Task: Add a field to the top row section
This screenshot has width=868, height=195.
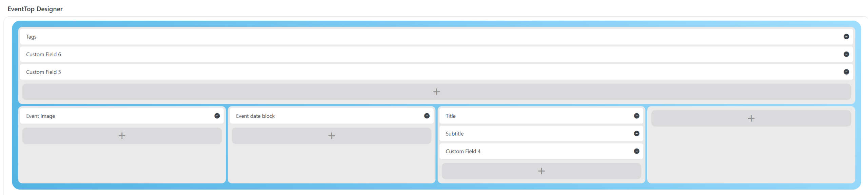Action: (x=436, y=92)
